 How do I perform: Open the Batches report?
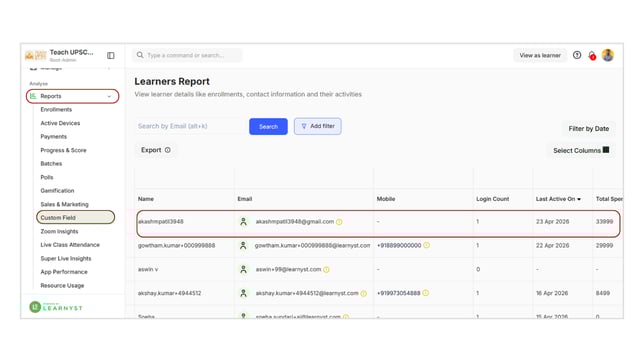pyautogui.click(x=51, y=164)
